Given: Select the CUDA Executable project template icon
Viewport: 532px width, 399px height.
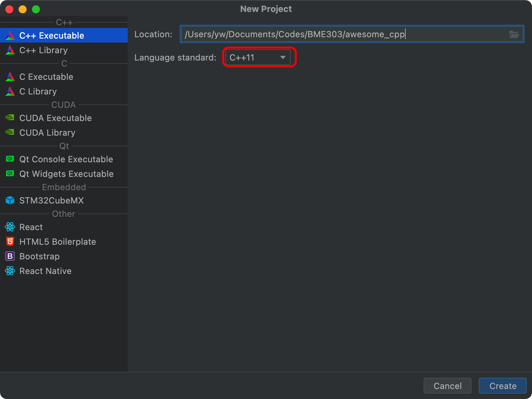Looking at the screenshot, I should click(10, 118).
